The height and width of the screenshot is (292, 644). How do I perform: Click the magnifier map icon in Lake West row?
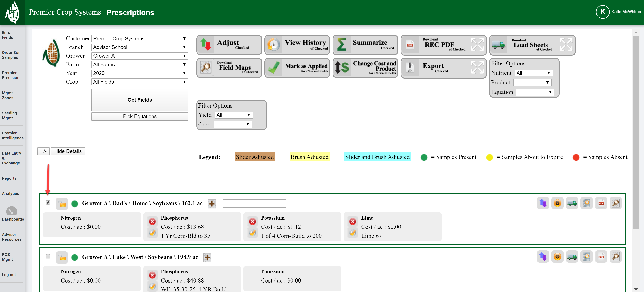(615, 257)
